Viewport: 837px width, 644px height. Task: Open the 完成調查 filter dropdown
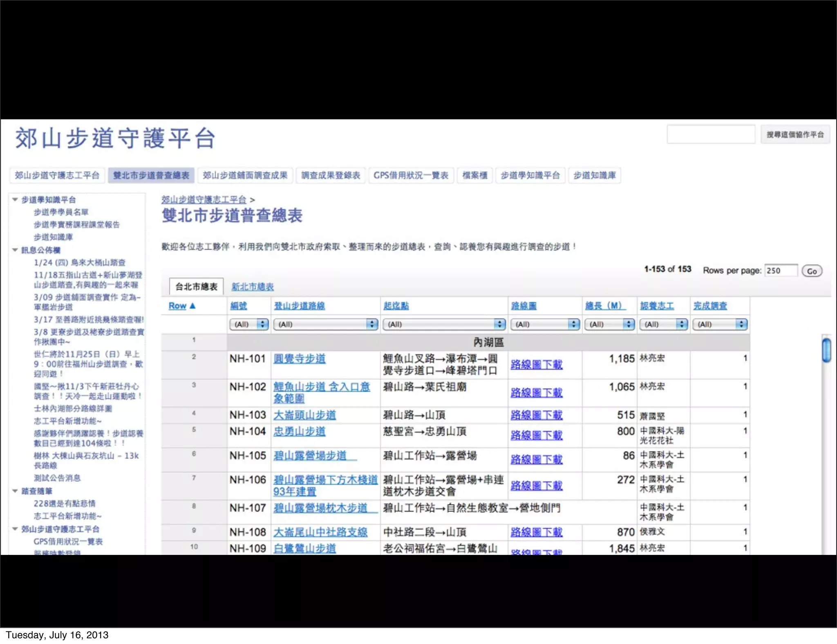[x=720, y=324]
